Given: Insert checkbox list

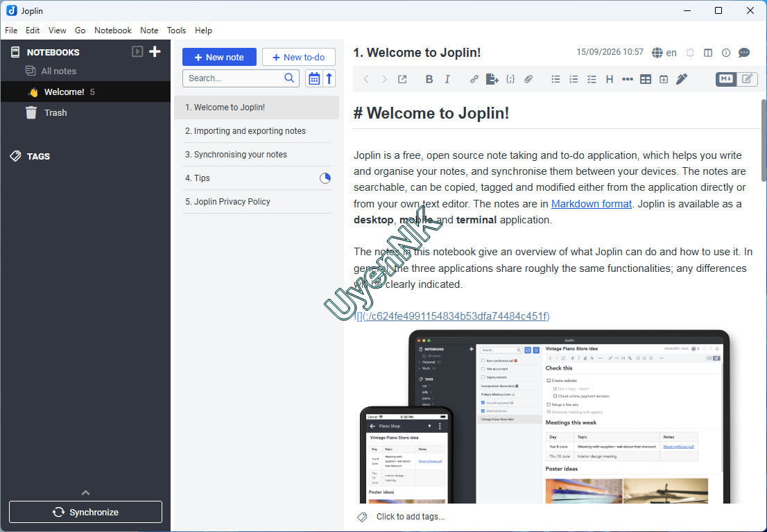Looking at the screenshot, I should [592, 79].
